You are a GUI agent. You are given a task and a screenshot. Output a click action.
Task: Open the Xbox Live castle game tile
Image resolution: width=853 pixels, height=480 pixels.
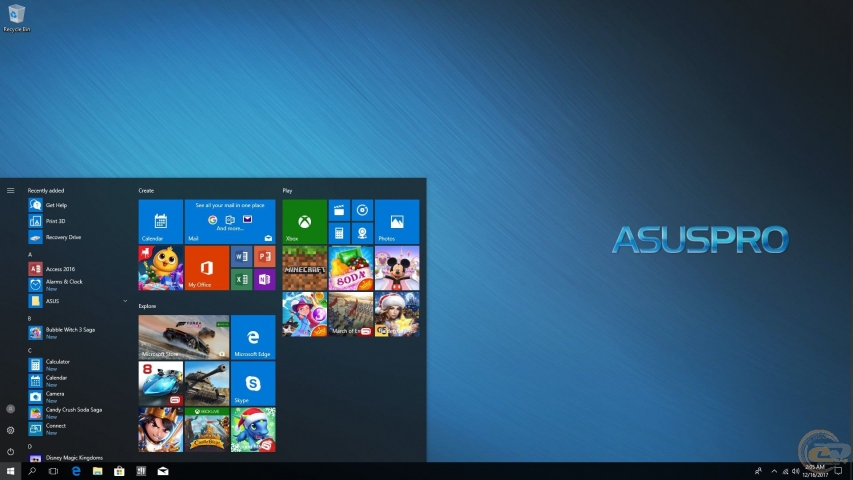(207, 429)
